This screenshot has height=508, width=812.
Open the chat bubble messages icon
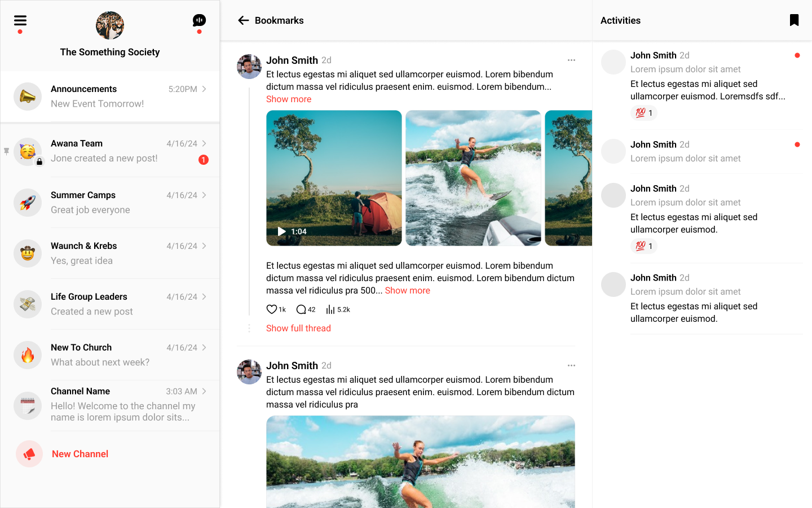click(x=199, y=21)
